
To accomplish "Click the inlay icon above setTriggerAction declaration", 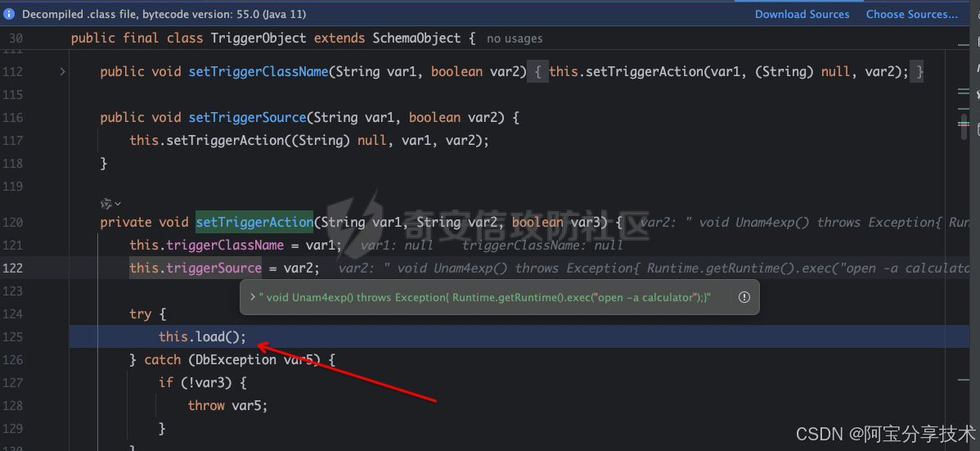I will point(106,203).
